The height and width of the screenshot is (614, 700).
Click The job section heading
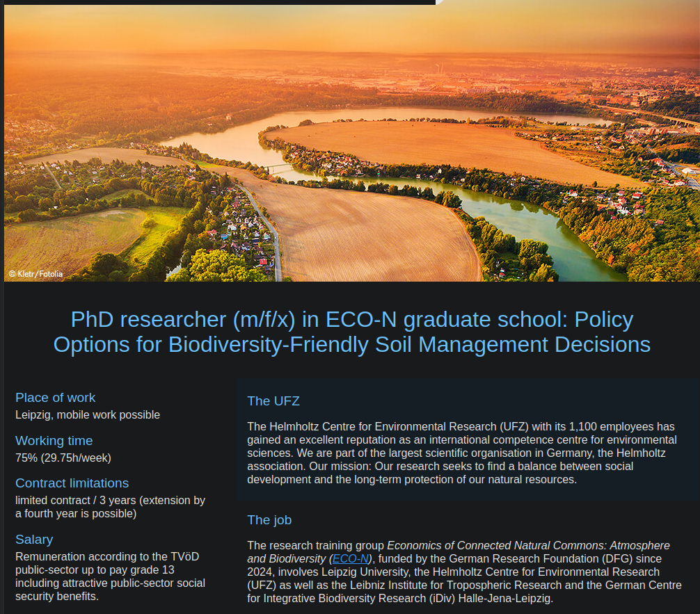coord(269,520)
